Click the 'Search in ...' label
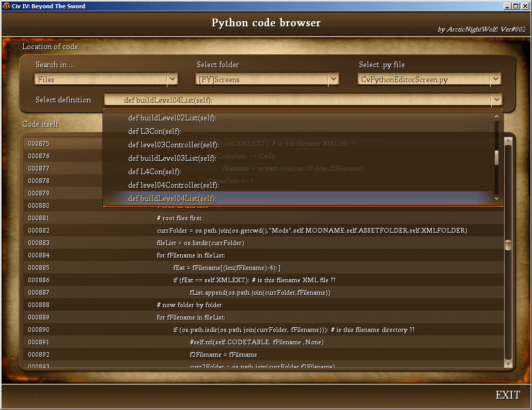This screenshot has width=532, height=410. pyautogui.click(x=55, y=65)
